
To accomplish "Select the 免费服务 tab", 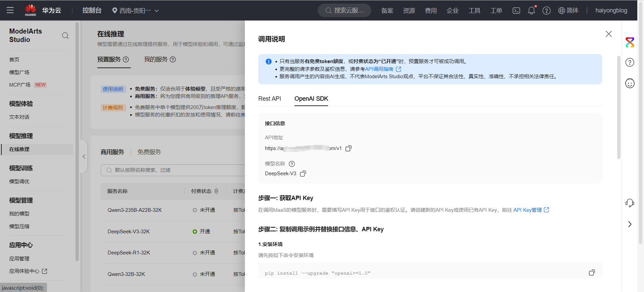I will (x=149, y=152).
